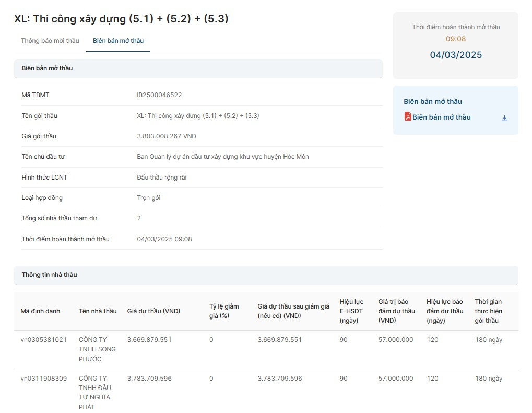
Task: Click the Mã định danh column header
Action: coord(40,311)
